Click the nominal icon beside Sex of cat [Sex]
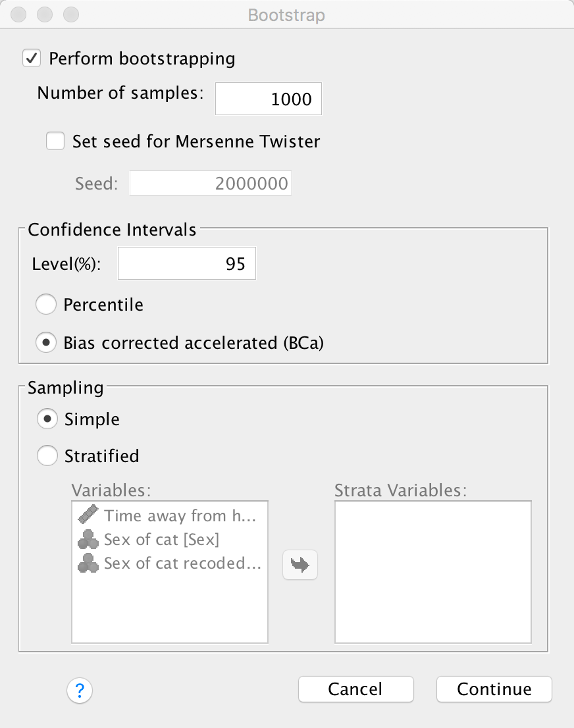 [88, 540]
